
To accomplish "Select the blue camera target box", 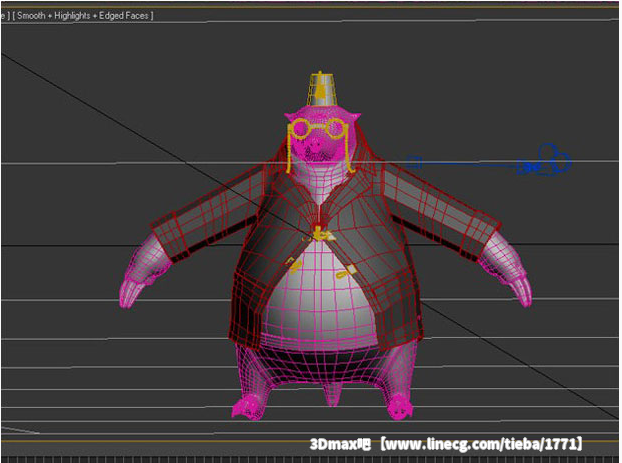I will click(x=414, y=162).
